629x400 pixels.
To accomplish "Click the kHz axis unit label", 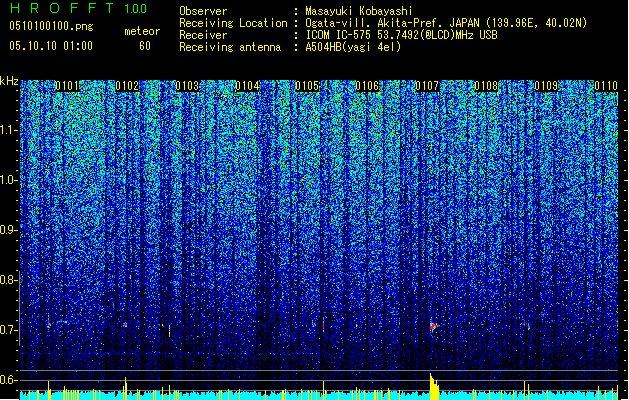I will 9,81.
